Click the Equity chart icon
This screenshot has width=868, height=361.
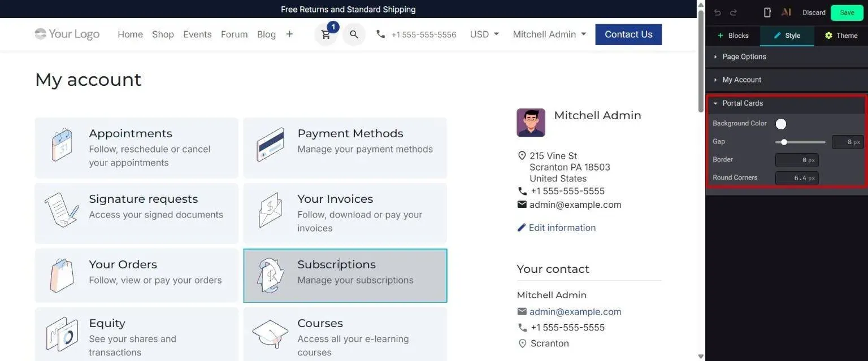point(62,334)
